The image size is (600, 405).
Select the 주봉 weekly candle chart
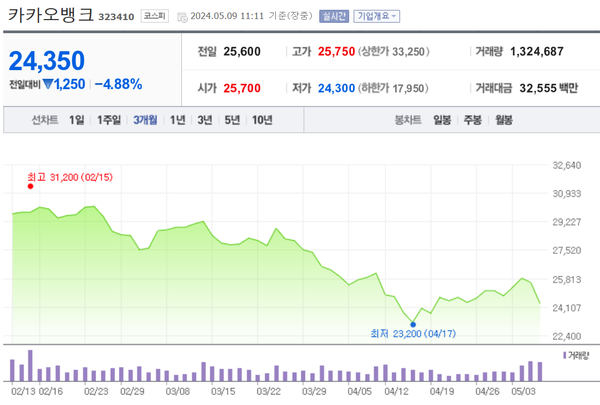[x=472, y=121]
